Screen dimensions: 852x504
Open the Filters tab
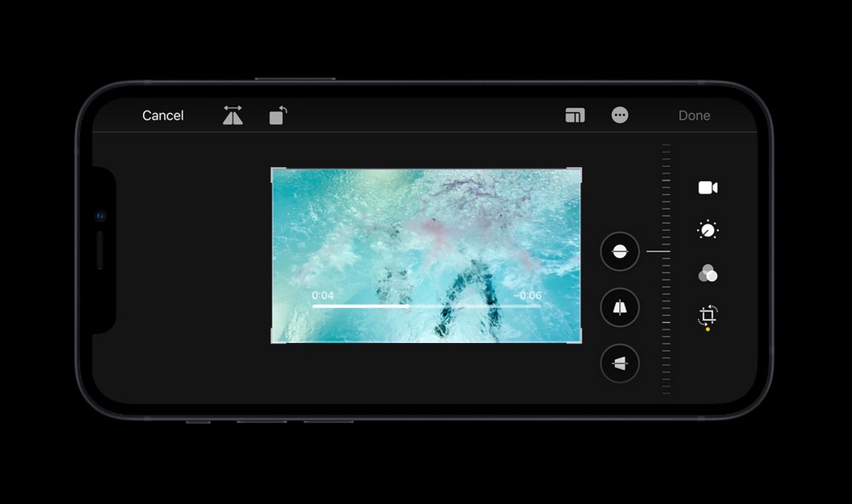(x=707, y=273)
